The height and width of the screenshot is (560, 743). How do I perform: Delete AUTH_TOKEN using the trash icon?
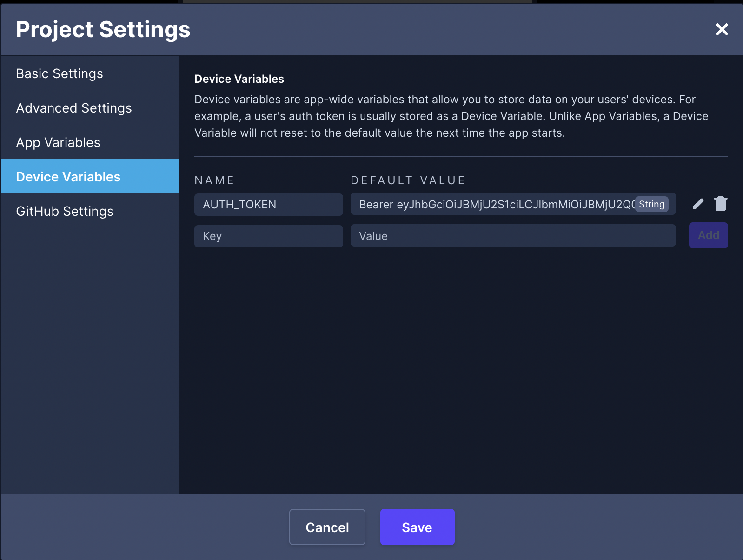coord(720,204)
